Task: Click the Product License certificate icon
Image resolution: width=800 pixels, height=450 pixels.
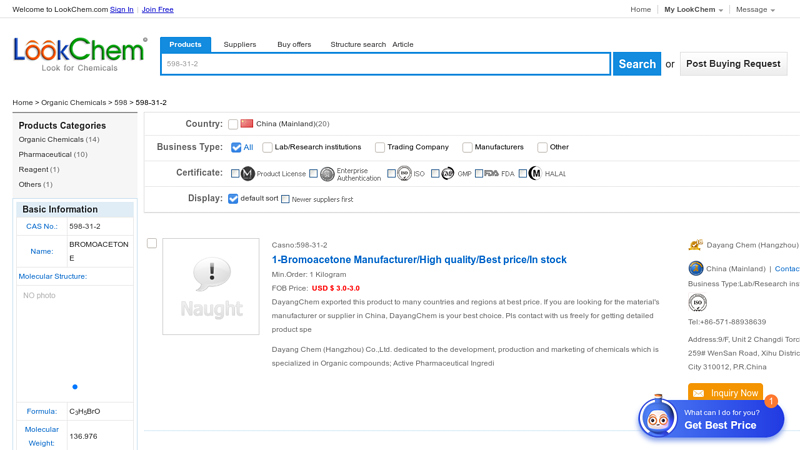Action: point(248,174)
